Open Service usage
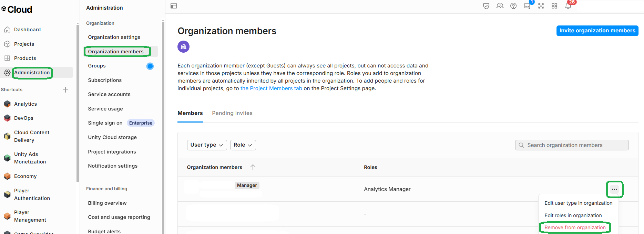This screenshot has height=234, width=644. (105, 109)
